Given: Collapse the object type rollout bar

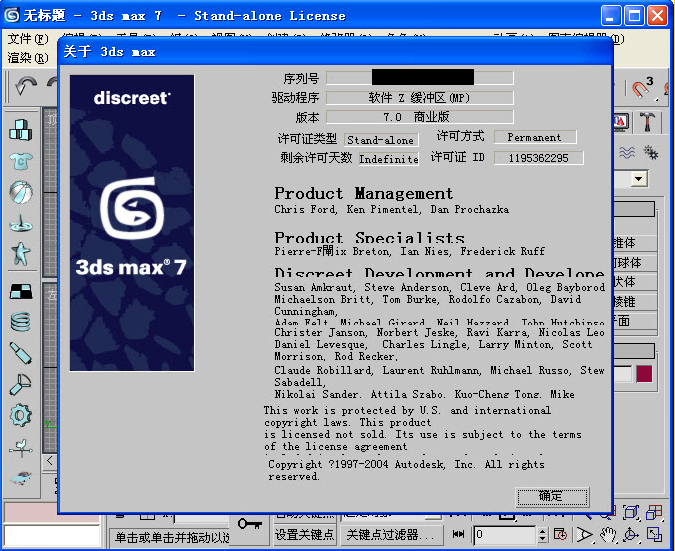Looking at the screenshot, I should point(634,209).
